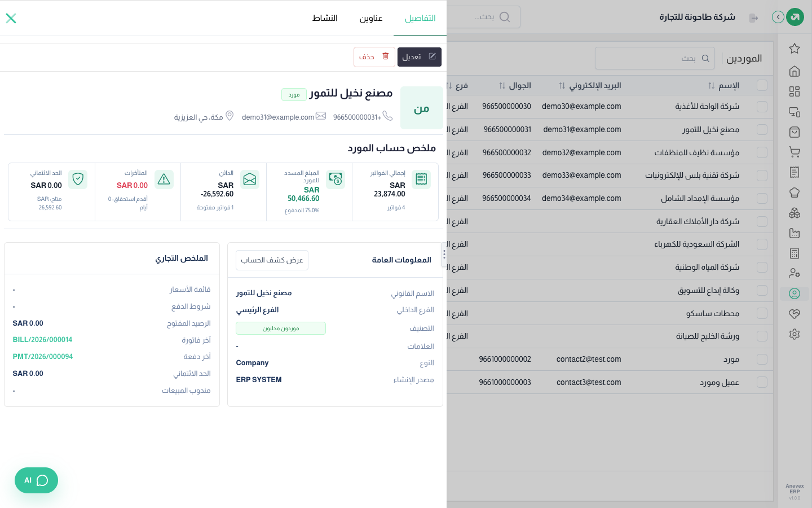Open point of sale monitor icon in sidebar
The width and height of the screenshot is (812, 508).
pos(795,112)
